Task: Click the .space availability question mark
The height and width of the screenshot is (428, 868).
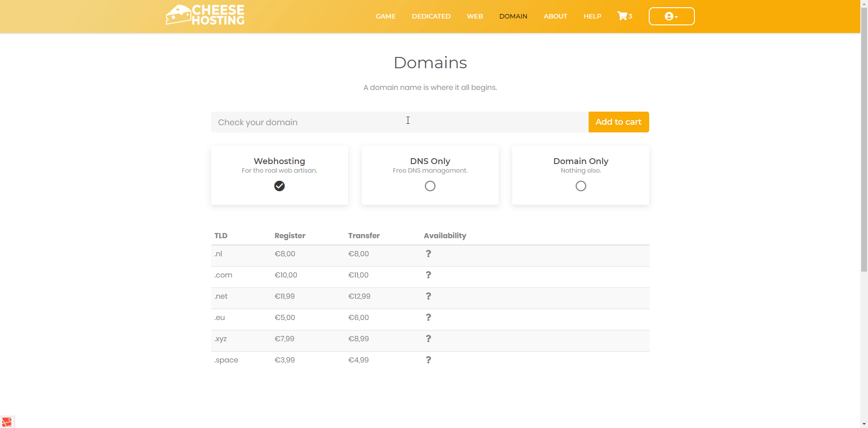Action: [428, 360]
